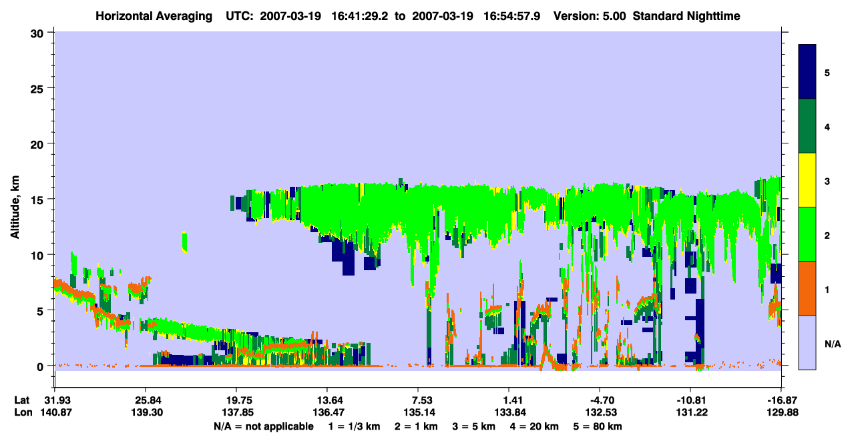Click the dark green colorbar segment labeled 4
The width and height of the screenshot is (868, 445).
(x=807, y=126)
